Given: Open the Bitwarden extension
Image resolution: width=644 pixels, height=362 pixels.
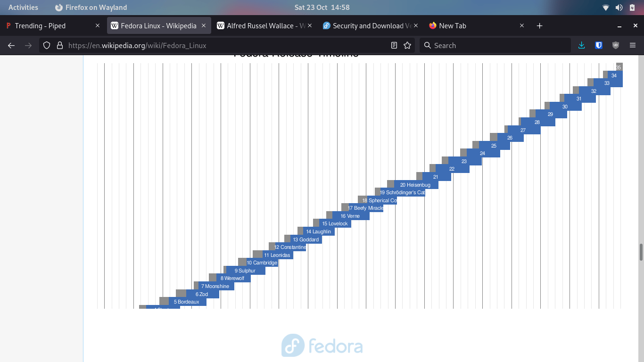Looking at the screenshot, I should pos(599,45).
